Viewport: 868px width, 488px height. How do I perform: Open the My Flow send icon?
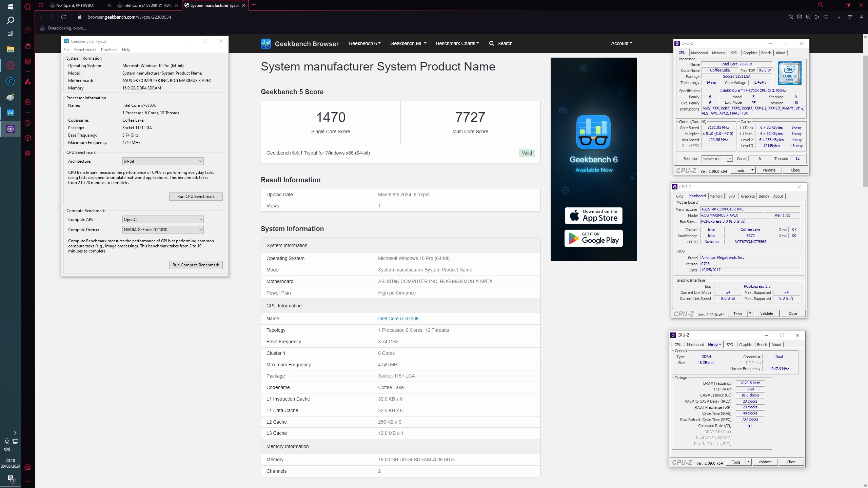point(817,17)
